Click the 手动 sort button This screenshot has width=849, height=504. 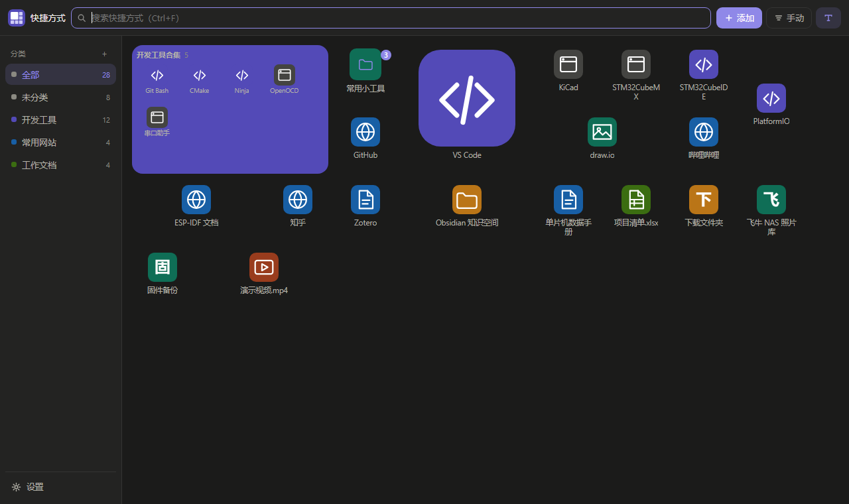tap(789, 18)
